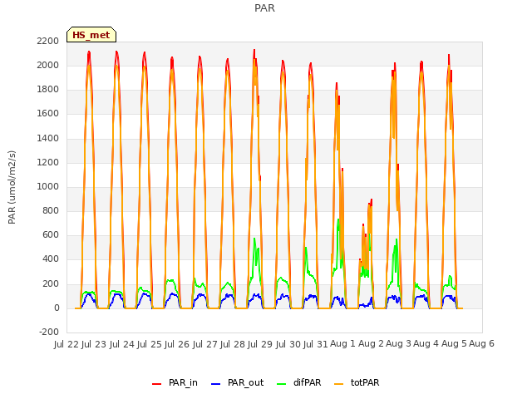Click the blue PAR_out legend swatch
This screenshot has height=399, width=532.
(x=215, y=384)
